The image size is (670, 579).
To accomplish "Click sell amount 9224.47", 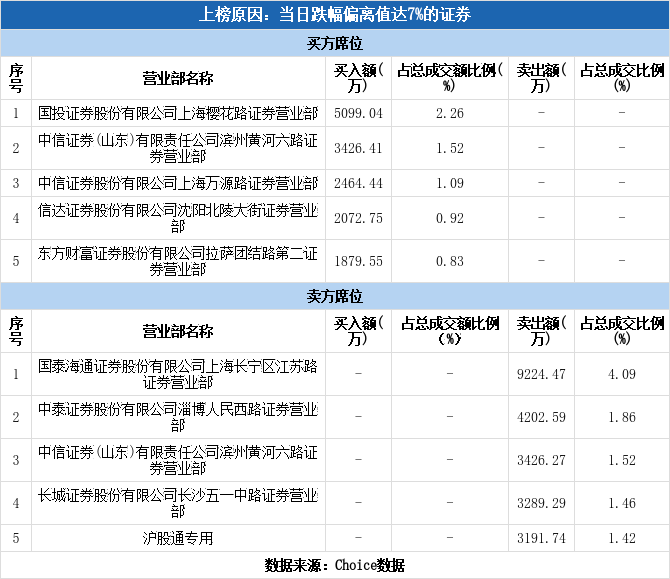I will click(x=541, y=374).
